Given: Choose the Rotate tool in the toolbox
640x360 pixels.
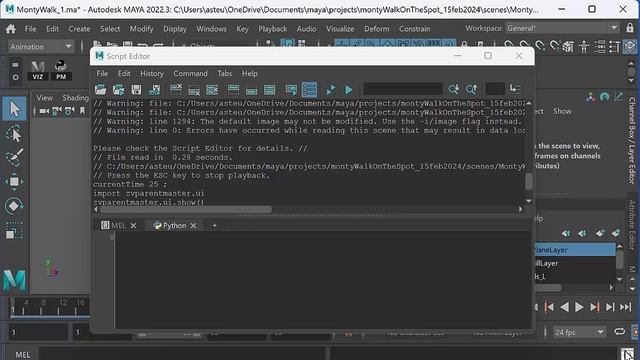Looking at the screenshot, I should pos(14,206).
